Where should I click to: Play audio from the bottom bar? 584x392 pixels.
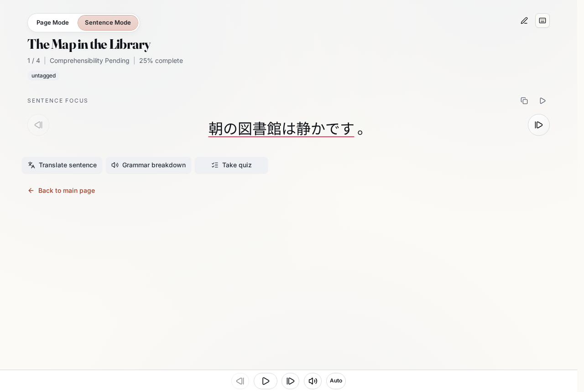[x=266, y=381]
